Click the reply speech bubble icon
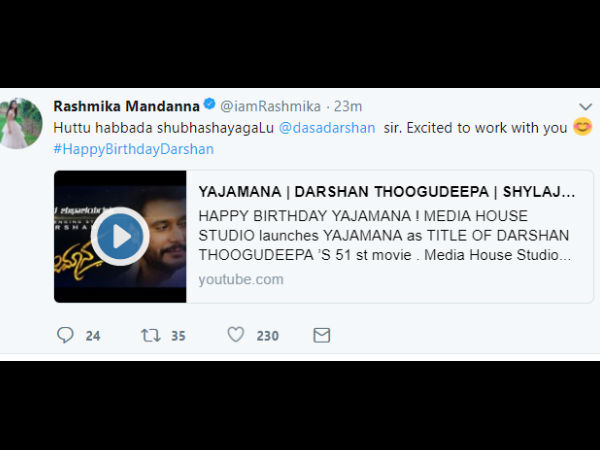This screenshot has width=600, height=450. pos(66,335)
